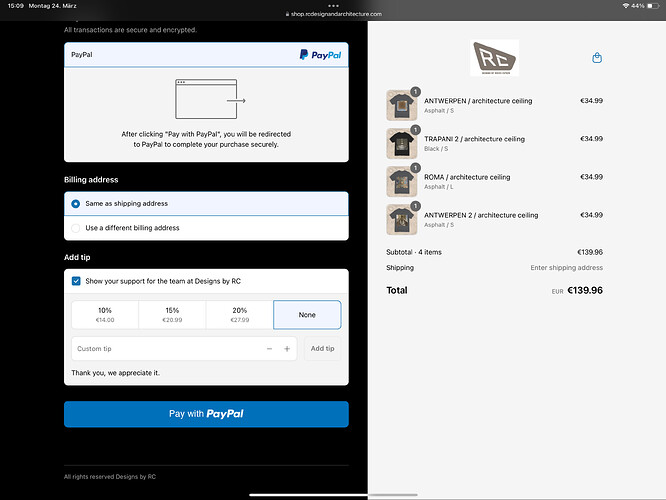Click 'TRAPANI 2 / architecture ceiling' item name
Screen dimensions: 666x500
(474, 139)
